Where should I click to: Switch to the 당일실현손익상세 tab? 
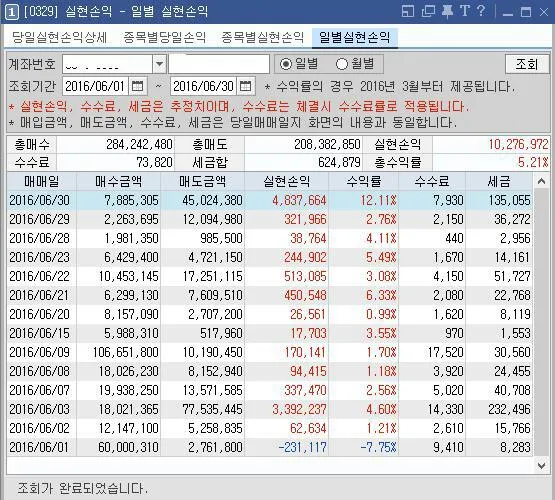click(x=59, y=37)
